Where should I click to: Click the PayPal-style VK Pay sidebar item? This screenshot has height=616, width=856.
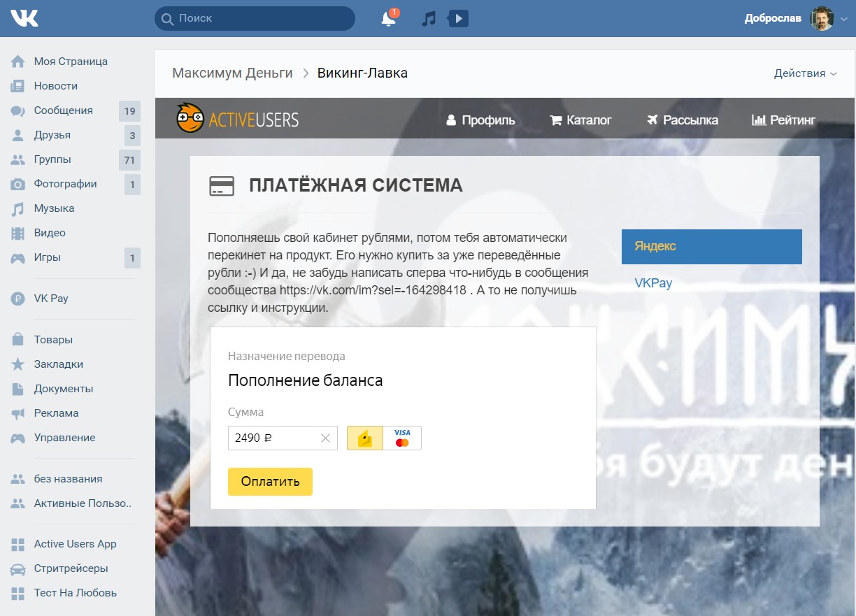pos(51,299)
